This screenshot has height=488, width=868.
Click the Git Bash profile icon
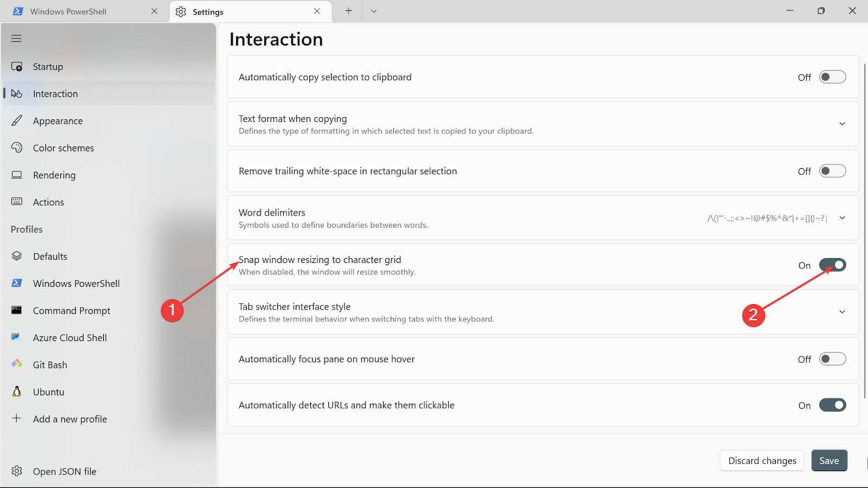coord(17,364)
